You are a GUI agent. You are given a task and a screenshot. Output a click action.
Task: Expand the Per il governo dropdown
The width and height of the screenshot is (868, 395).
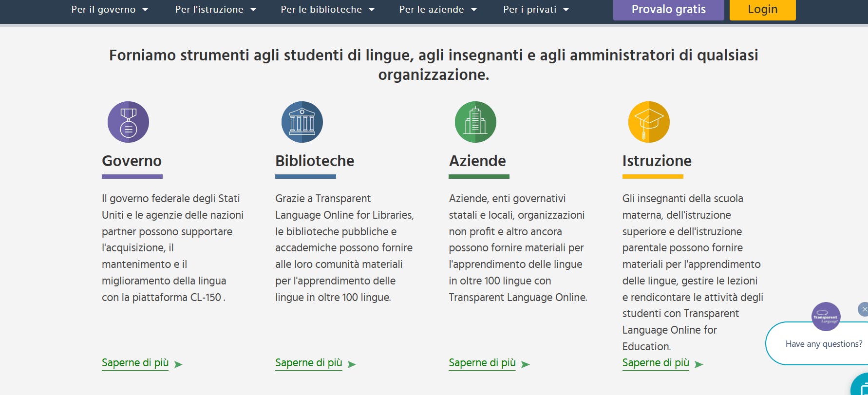(110, 9)
